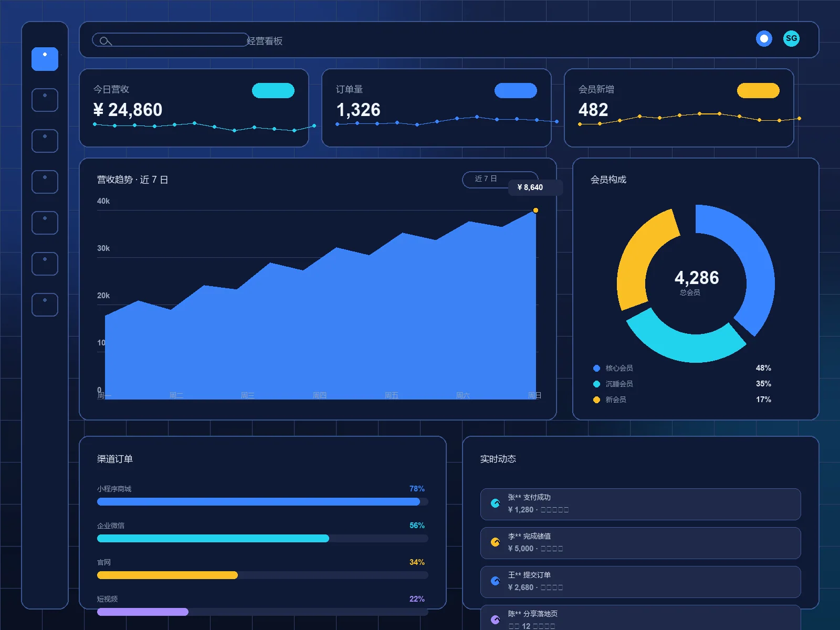Click the ¥ 24,860 revenue value

[x=128, y=110]
